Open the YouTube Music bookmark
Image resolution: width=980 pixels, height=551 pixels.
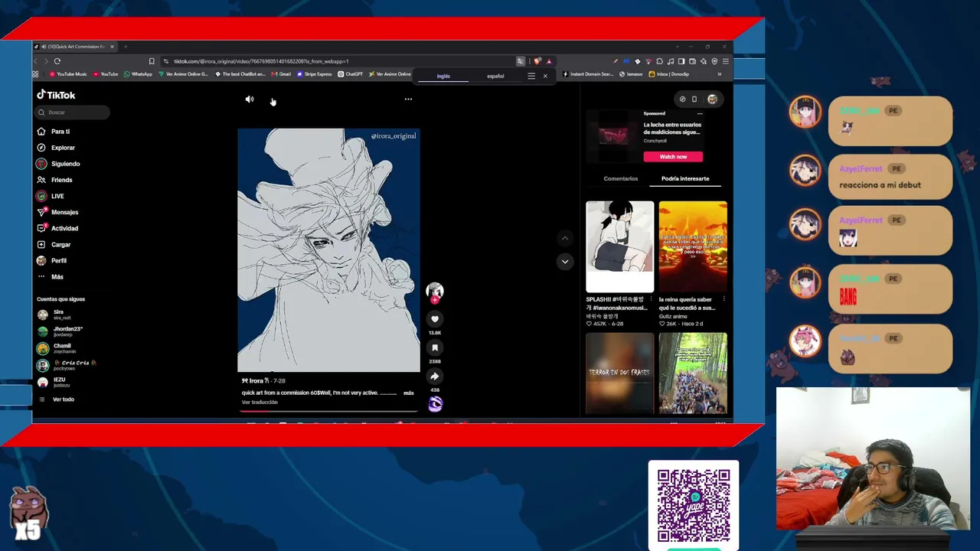[67, 74]
